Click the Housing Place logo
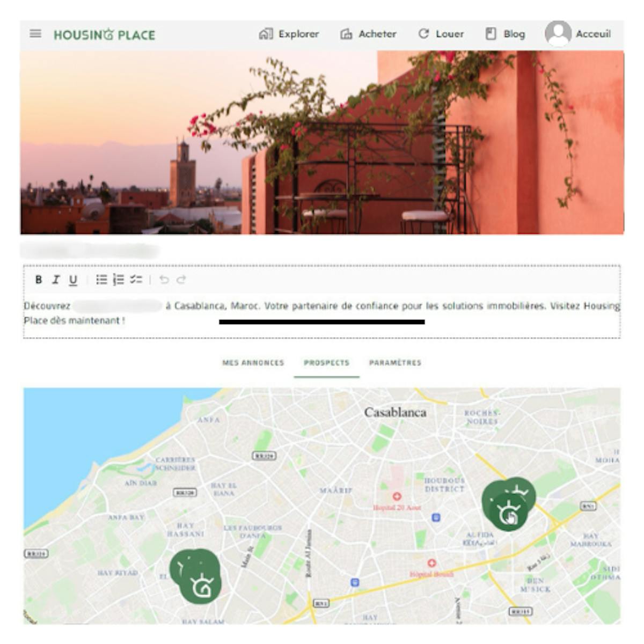 pyautogui.click(x=105, y=35)
